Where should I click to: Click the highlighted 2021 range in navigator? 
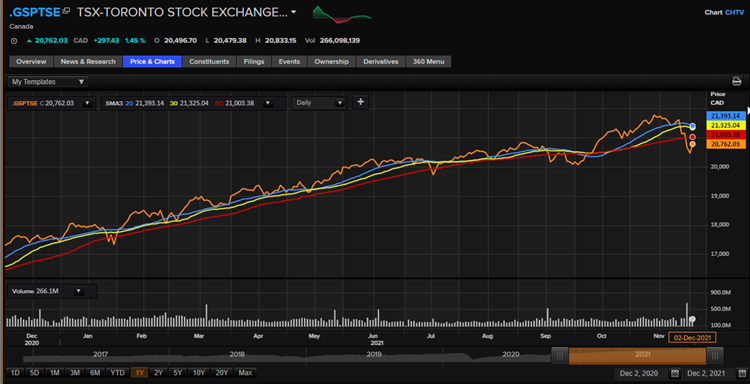tap(638, 355)
